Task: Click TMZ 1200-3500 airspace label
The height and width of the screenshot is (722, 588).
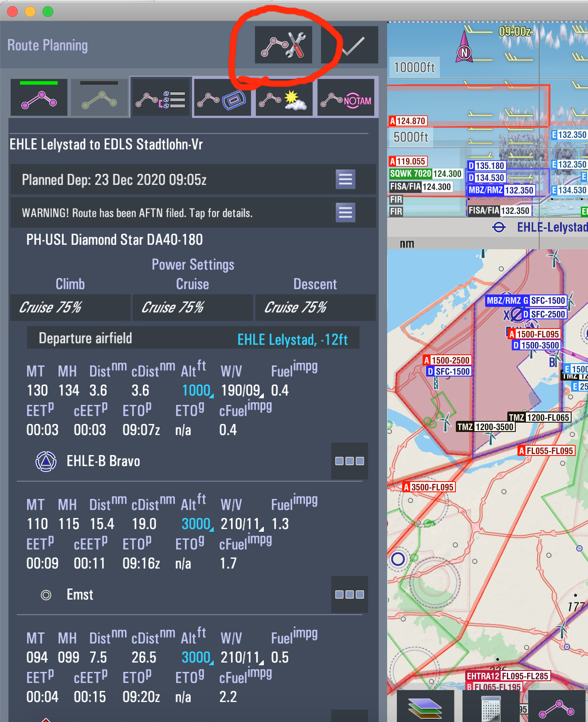Action: [486, 427]
